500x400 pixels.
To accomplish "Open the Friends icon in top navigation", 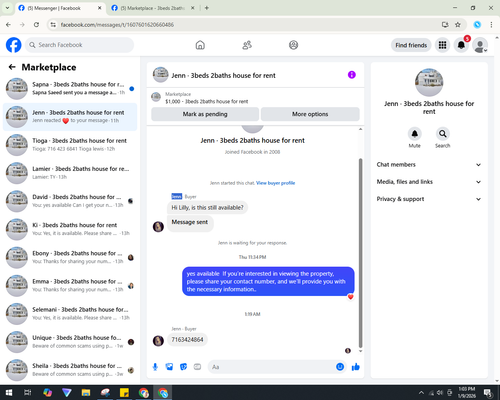I will click(247, 45).
